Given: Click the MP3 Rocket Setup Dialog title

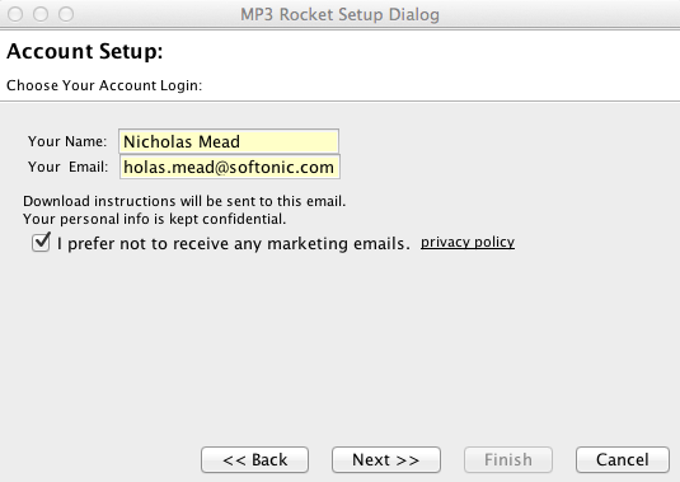Looking at the screenshot, I should tap(340, 15).
